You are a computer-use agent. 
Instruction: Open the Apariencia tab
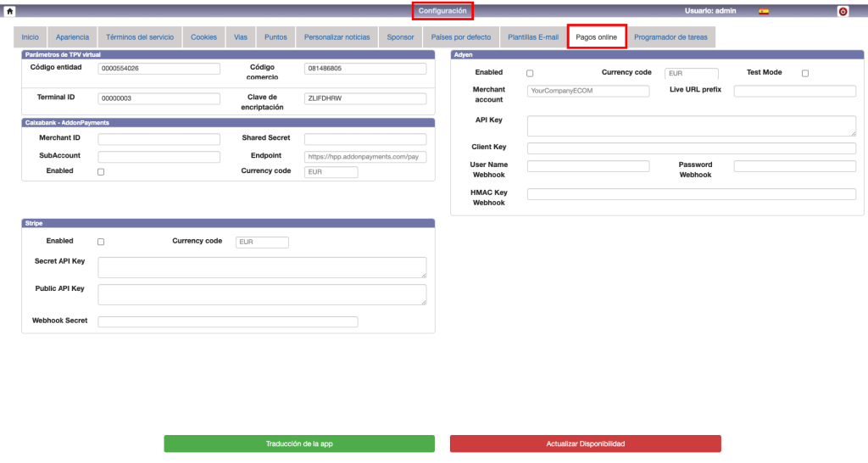(72, 37)
